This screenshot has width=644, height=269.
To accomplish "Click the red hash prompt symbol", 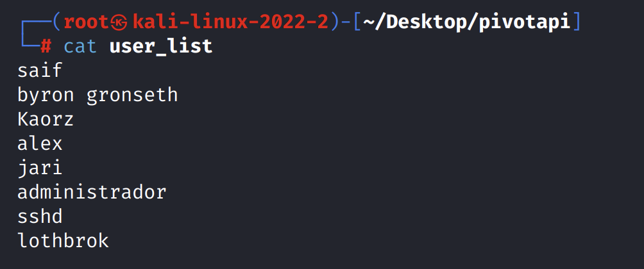I will 46,47.
